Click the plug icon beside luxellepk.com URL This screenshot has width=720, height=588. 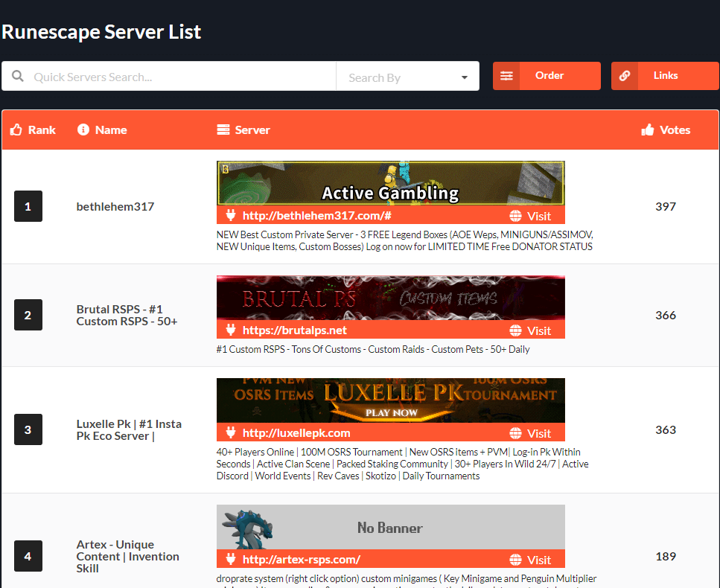(231, 432)
